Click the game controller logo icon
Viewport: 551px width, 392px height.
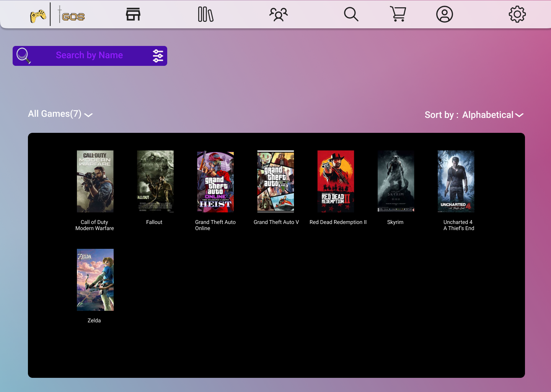38,16
